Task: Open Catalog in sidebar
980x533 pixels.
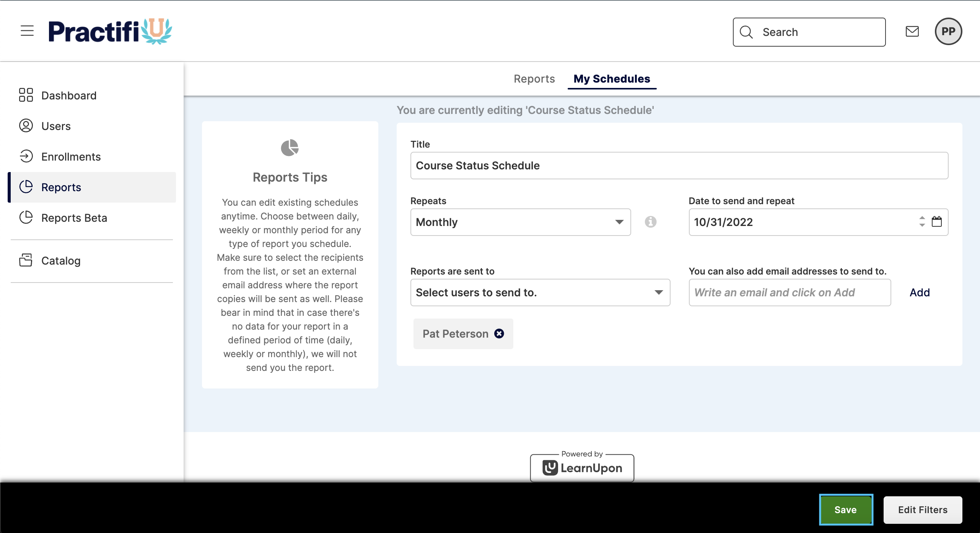Action: click(x=92, y=260)
